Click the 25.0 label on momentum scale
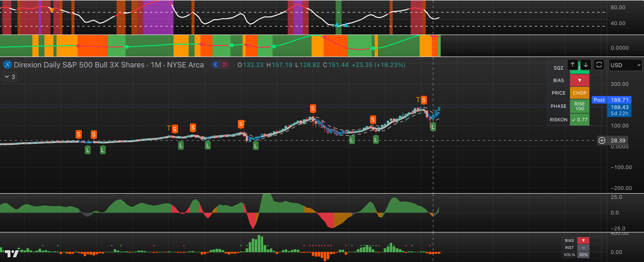644x262 pixels. (616, 197)
